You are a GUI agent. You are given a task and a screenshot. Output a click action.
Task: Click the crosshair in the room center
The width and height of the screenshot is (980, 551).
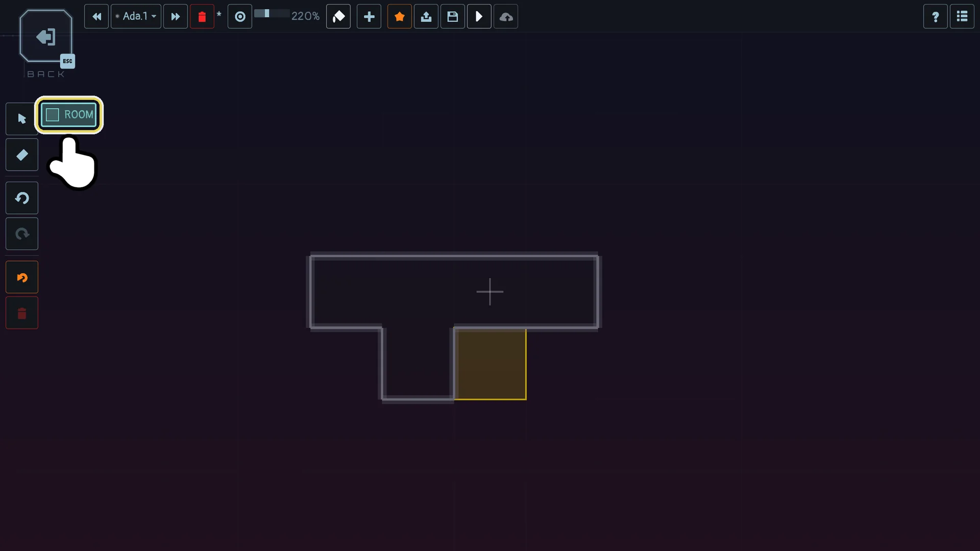(x=490, y=292)
